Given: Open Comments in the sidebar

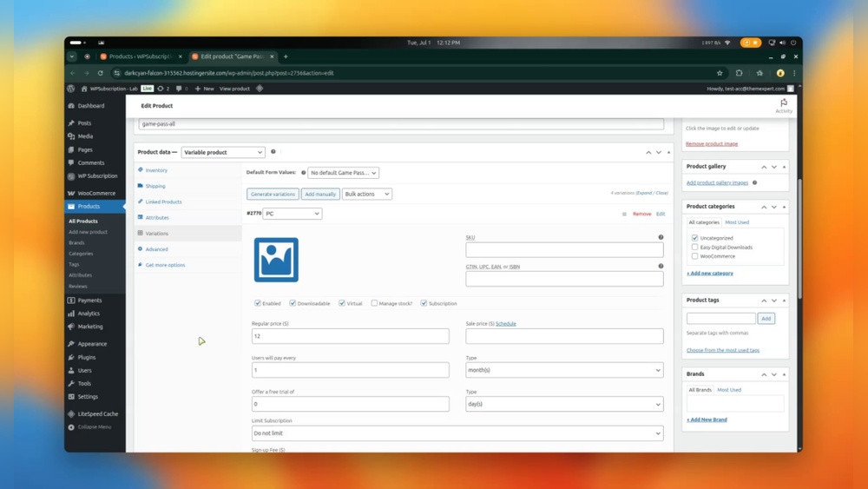Looking at the screenshot, I should pyautogui.click(x=91, y=162).
